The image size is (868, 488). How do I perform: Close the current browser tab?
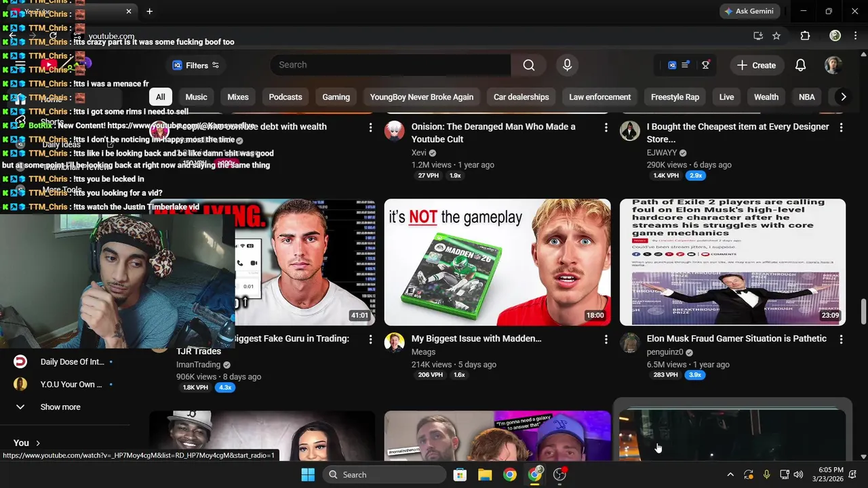[129, 12]
